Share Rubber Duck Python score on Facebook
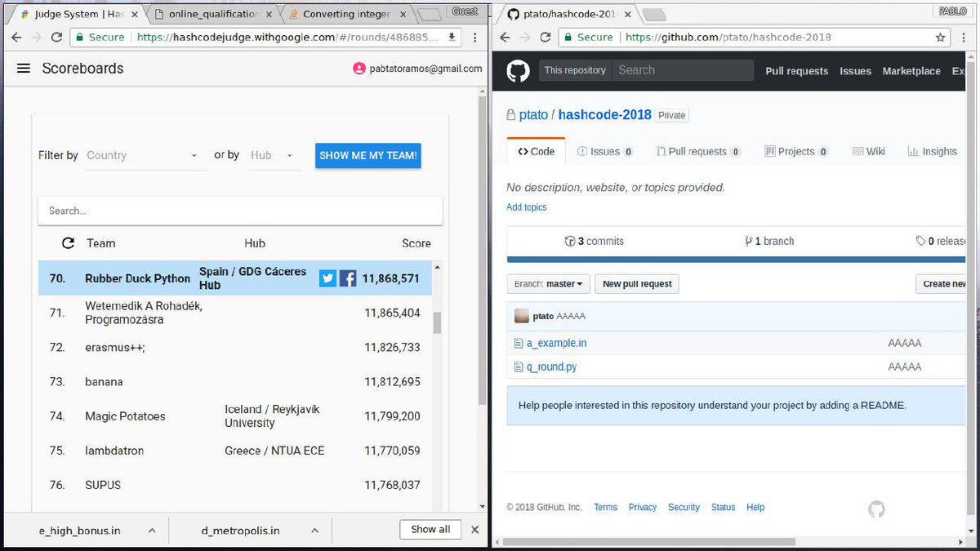This screenshot has width=980, height=551. coord(348,278)
